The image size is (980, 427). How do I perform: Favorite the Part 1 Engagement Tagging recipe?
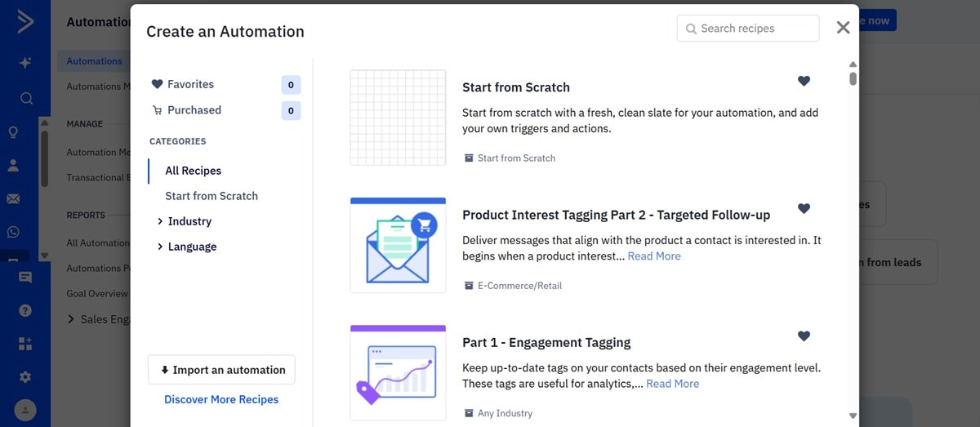[804, 336]
